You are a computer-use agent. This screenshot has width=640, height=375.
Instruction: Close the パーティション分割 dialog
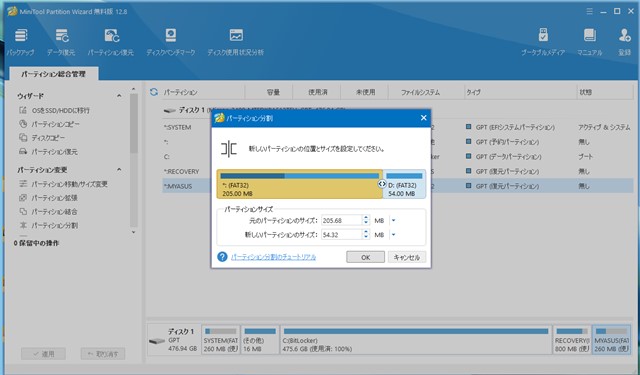coord(424,118)
